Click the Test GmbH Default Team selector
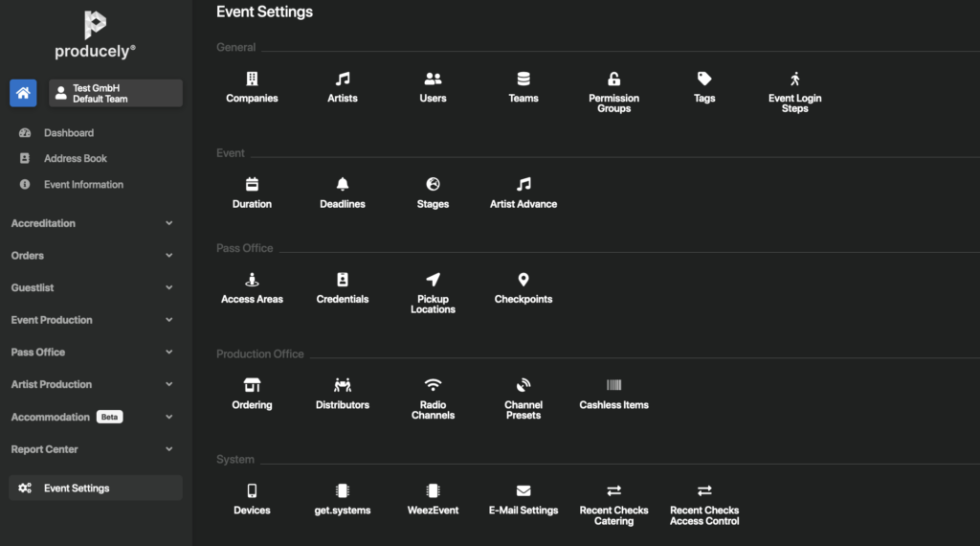Image resolution: width=980 pixels, height=546 pixels. 116,93
